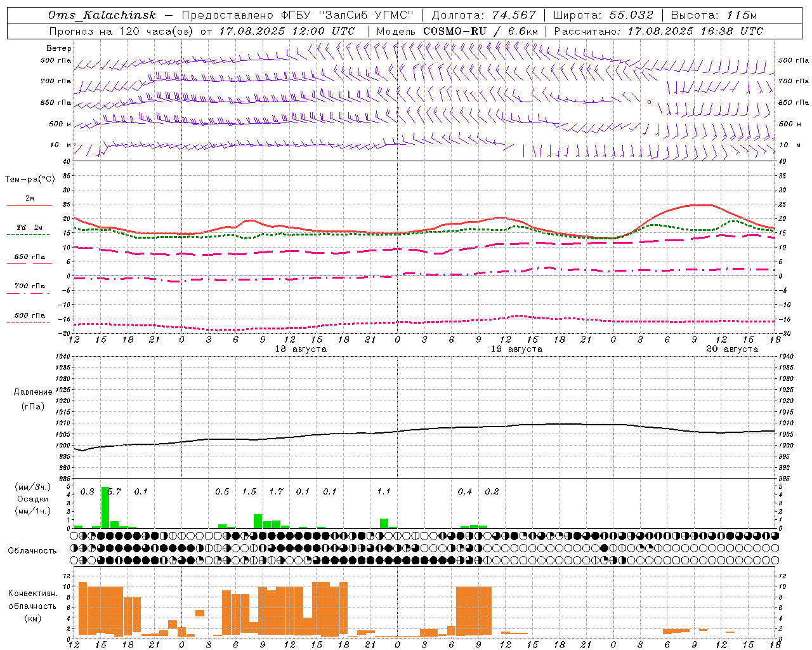Click the 0.3 precipitation amount
This screenshot has height=650, width=812.
click(87, 492)
